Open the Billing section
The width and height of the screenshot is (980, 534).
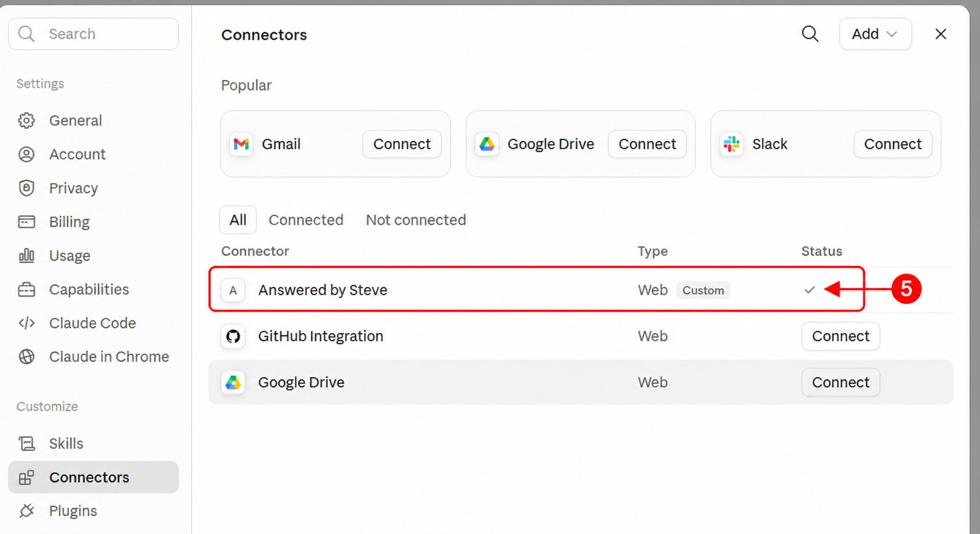tap(93, 222)
